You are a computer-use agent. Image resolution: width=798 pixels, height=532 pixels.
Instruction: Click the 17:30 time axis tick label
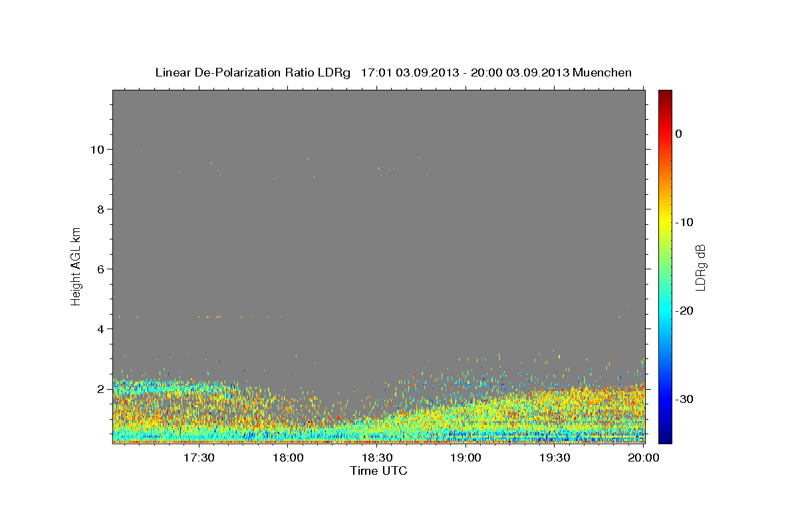pos(199,458)
